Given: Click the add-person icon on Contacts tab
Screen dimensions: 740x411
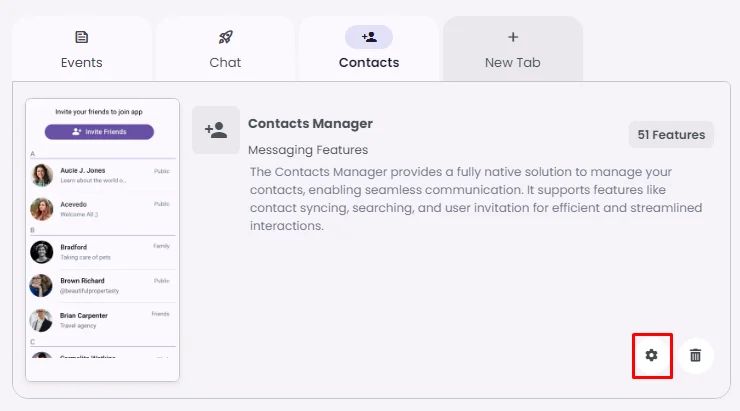Looking at the screenshot, I should point(369,37).
